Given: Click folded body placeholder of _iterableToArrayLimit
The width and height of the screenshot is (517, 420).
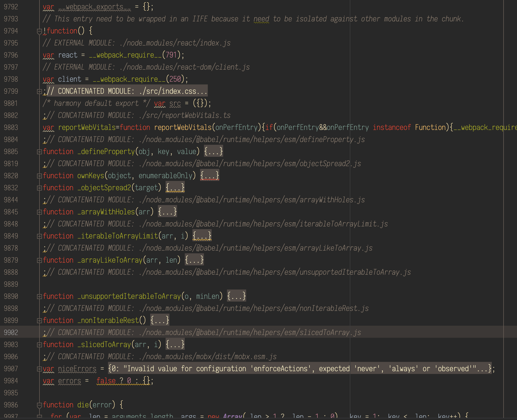Looking at the screenshot, I should [x=202, y=236].
